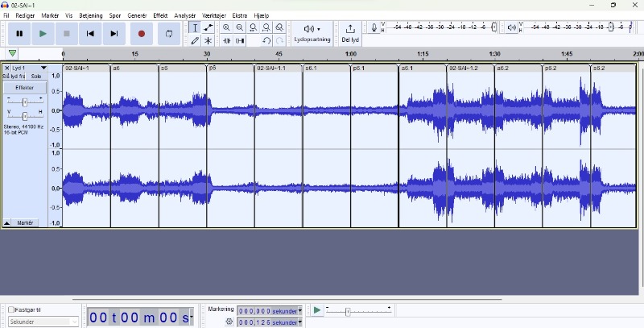Image resolution: width=644 pixels, height=328 pixels.
Task: Click the Zoom Out magnifier
Action: point(240,27)
